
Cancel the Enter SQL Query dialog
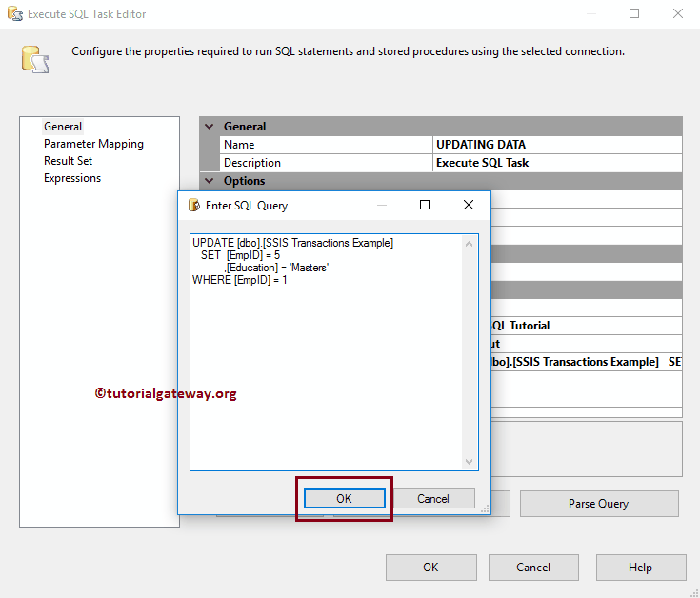(x=432, y=498)
